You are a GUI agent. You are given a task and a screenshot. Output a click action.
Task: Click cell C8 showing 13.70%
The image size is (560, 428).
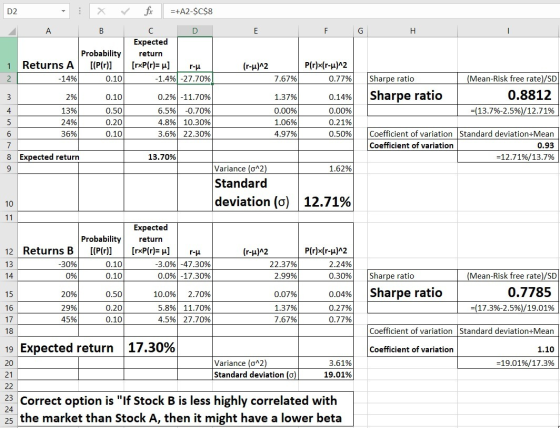click(x=150, y=157)
